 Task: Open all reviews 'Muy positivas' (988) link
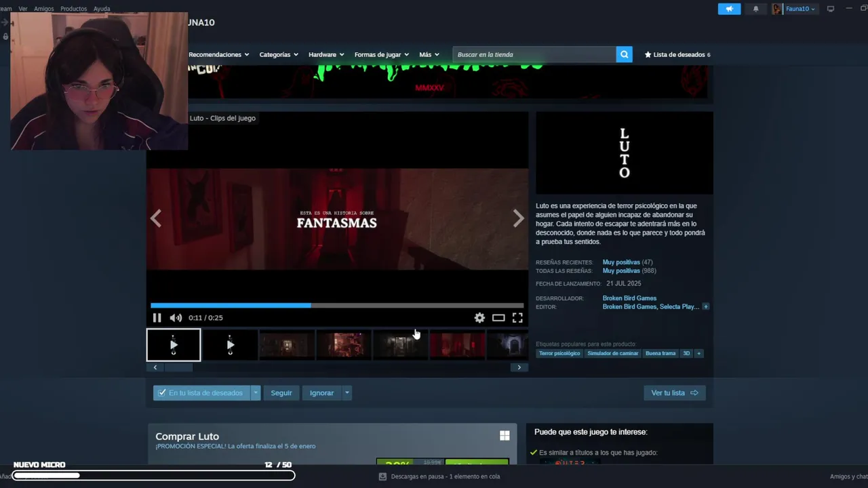(621, 271)
